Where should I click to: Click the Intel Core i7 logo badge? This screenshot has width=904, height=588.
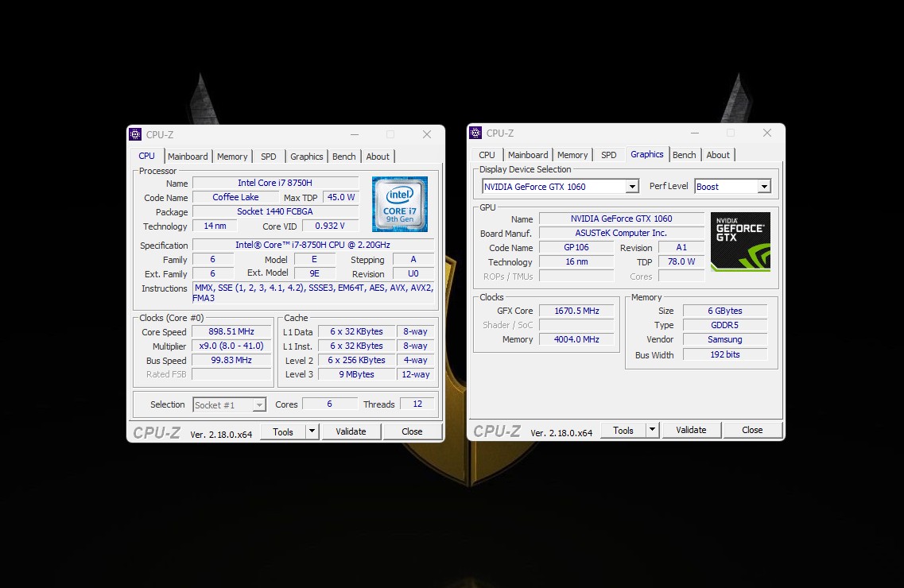coord(400,203)
